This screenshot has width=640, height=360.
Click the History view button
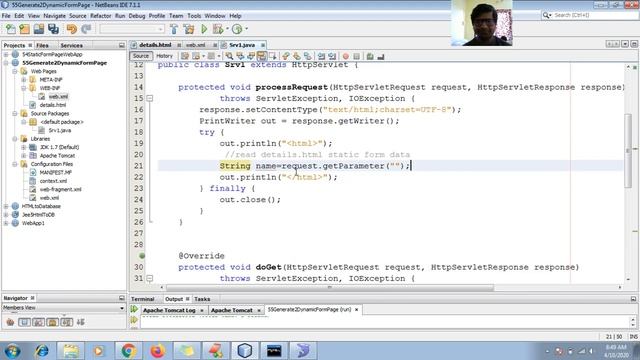[164, 56]
